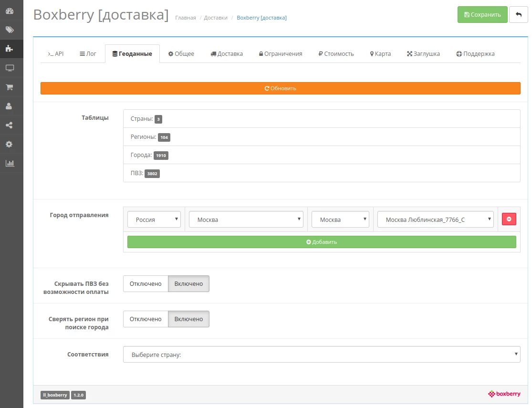Switch to the Общее tab
Screen dimensions: 532x408
pyautogui.click(x=181, y=53)
